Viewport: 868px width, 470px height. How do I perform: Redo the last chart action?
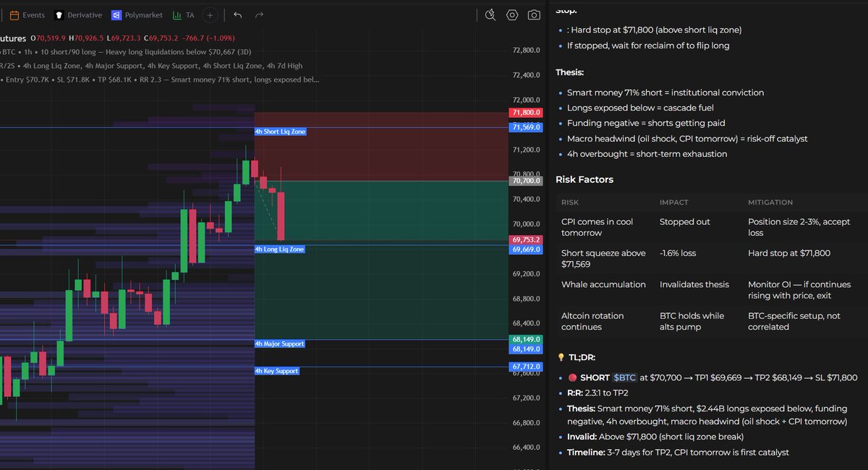259,14
